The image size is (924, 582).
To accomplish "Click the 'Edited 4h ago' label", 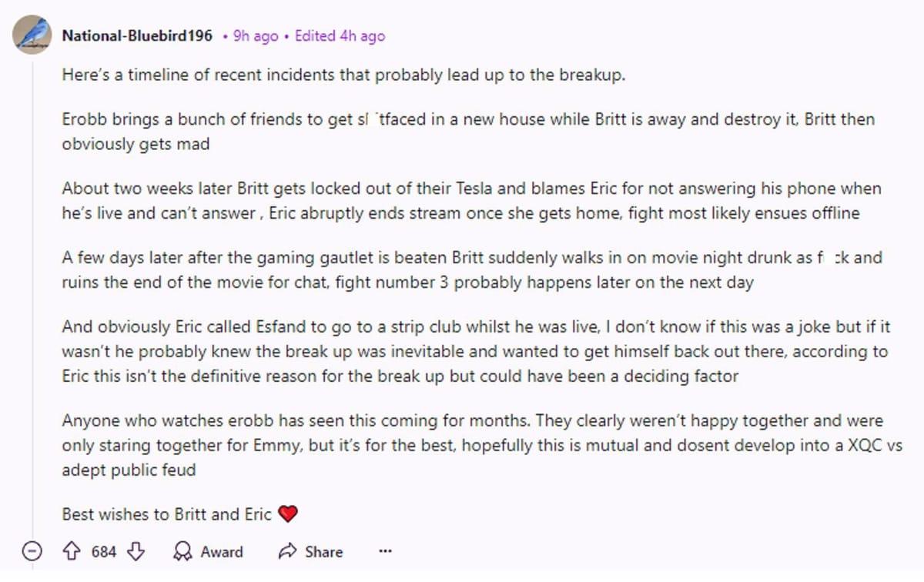I will point(342,35).
